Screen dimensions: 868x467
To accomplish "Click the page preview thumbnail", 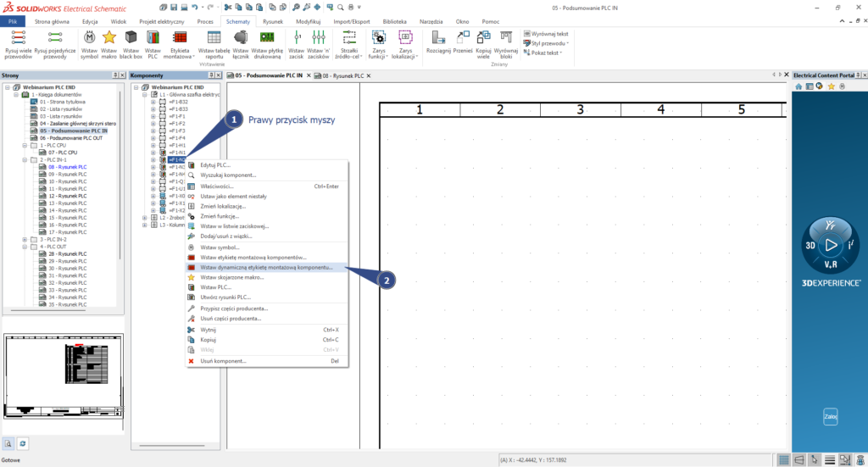I will click(64, 376).
